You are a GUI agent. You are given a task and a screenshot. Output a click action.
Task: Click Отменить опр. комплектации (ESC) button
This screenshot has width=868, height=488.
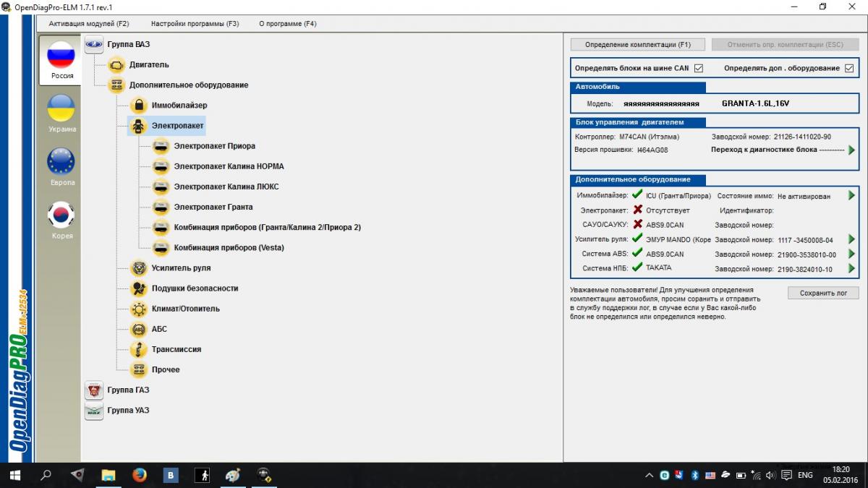click(x=785, y=44)
